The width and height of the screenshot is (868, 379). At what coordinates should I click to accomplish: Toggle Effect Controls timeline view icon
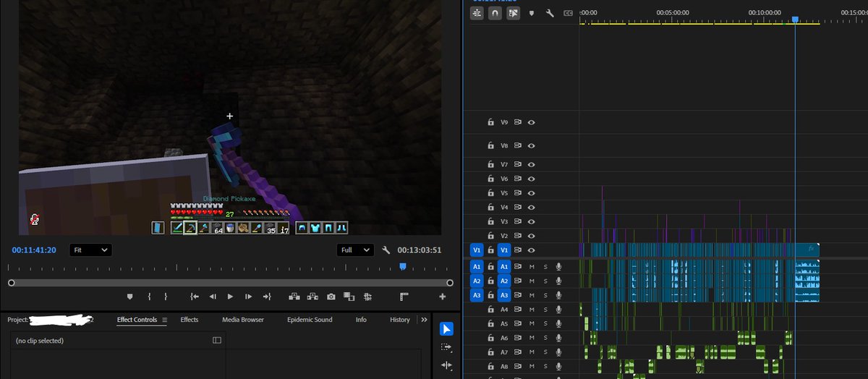click(x=217, y=340)
